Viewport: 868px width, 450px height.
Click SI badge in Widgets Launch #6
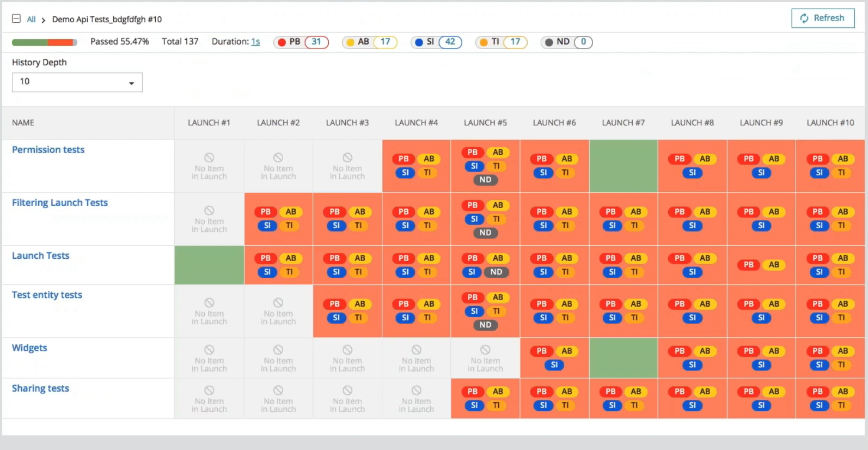554,365
